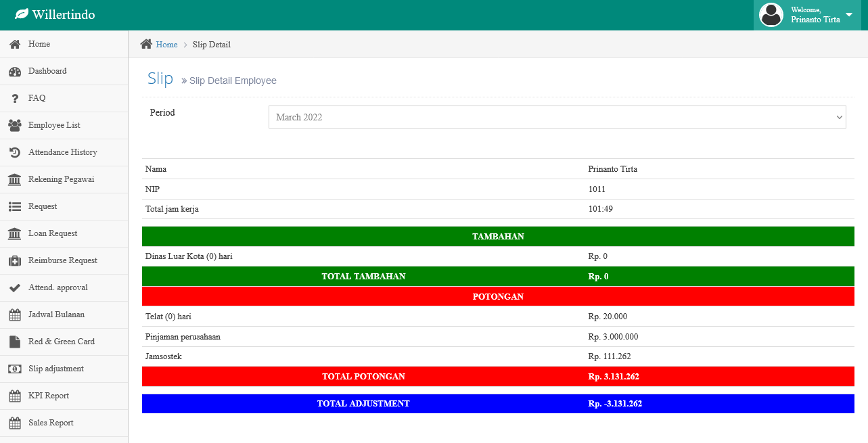Select Jadwal Bulanan menu item
This screenshot has height=443, width=868.
(x=64, y=314)
